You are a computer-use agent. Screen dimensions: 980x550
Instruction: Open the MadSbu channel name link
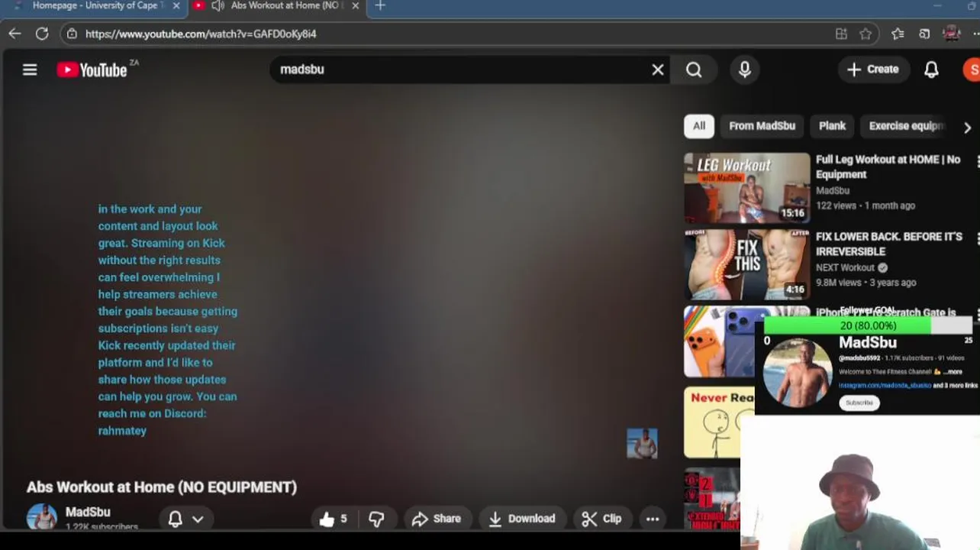point(88,512)
